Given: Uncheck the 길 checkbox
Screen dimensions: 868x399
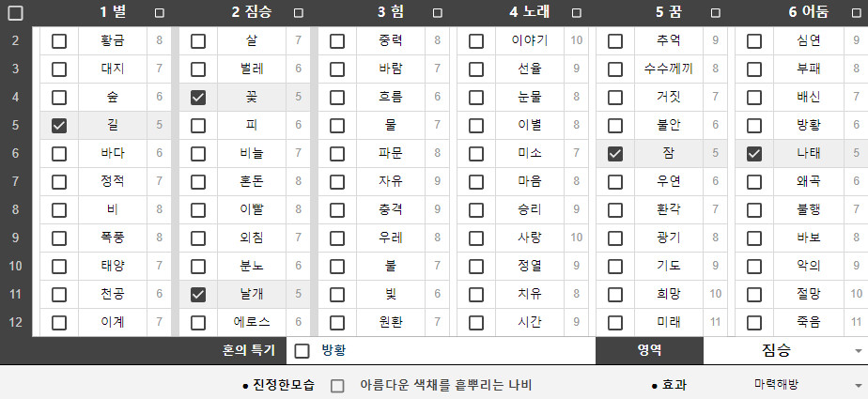Looking at the screenshot, I should tap(59, 126).
